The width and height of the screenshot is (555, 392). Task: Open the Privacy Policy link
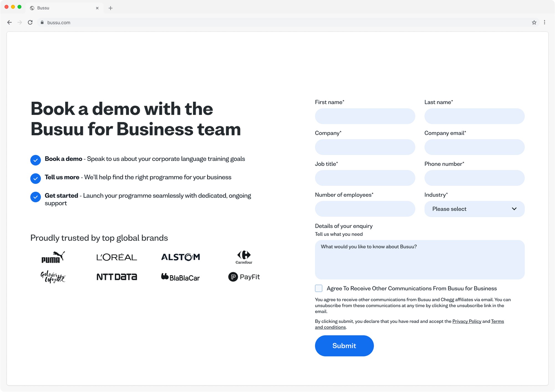(467, 321)
